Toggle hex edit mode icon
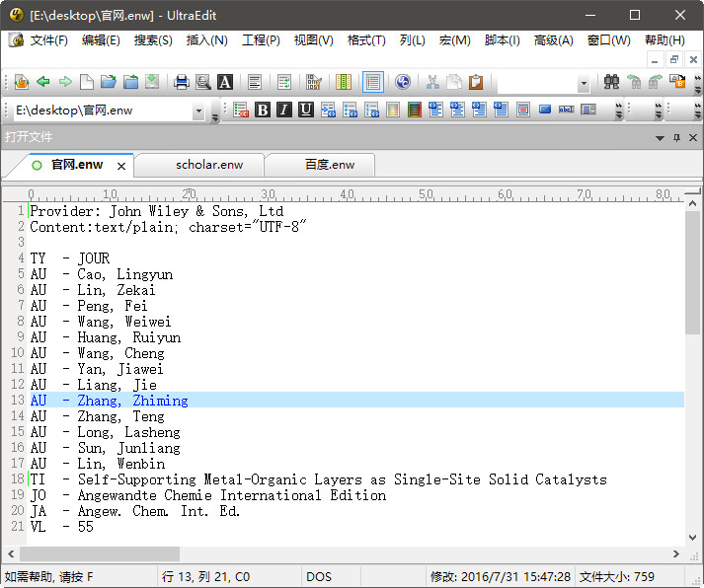 (x=313, y=82)
